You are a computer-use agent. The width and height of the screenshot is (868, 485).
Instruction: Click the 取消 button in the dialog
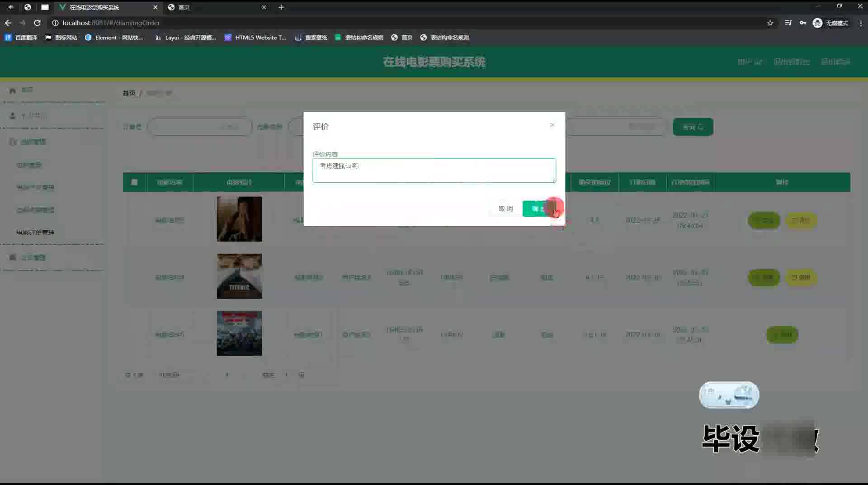(x=505, y=209)
